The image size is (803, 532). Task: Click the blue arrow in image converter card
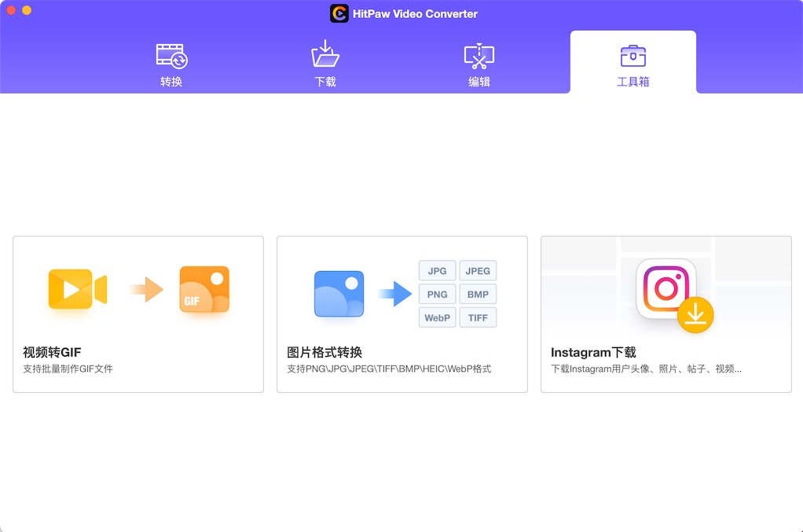pyautogui.click(x=395, y=294)
